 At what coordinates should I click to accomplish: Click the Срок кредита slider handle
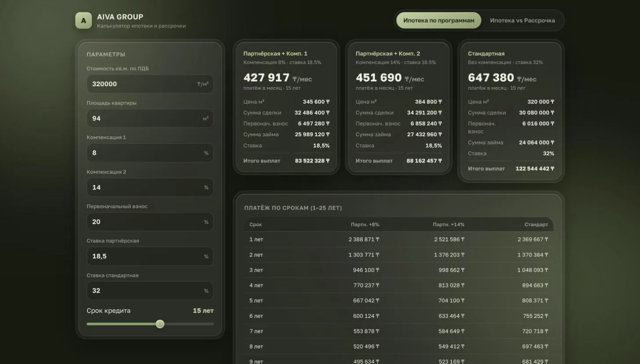160,324
